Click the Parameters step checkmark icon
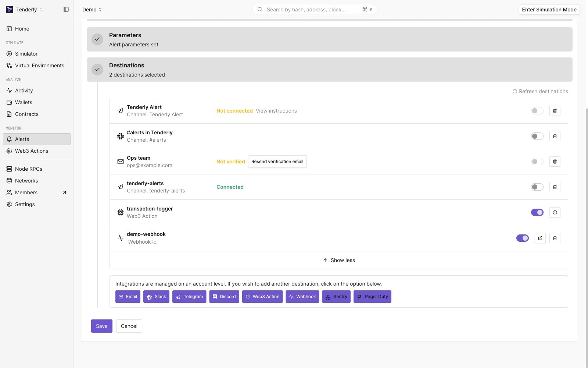Viewport: 588px width, 368px height. [97, 39]
